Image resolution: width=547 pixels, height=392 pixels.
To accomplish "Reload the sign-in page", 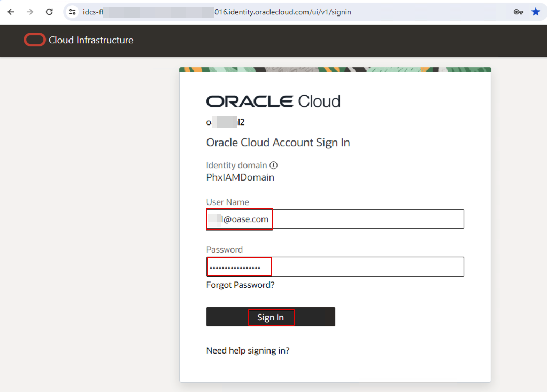I will tap(49, 12).
